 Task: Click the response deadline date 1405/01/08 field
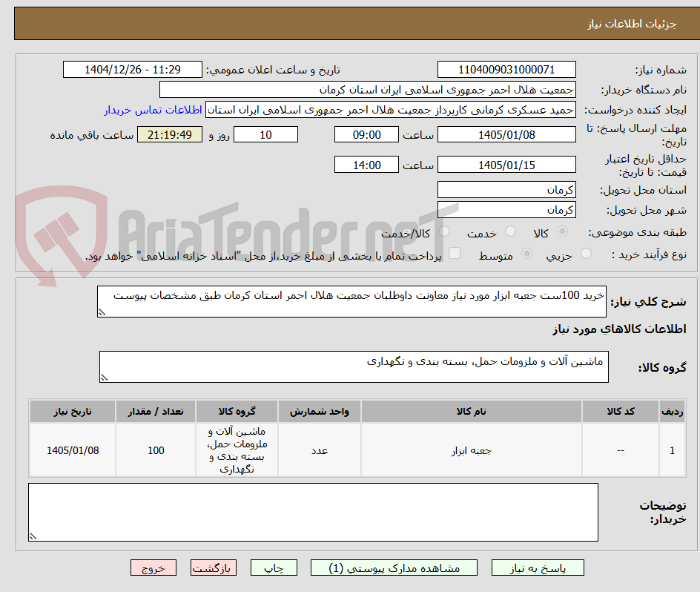506,134
